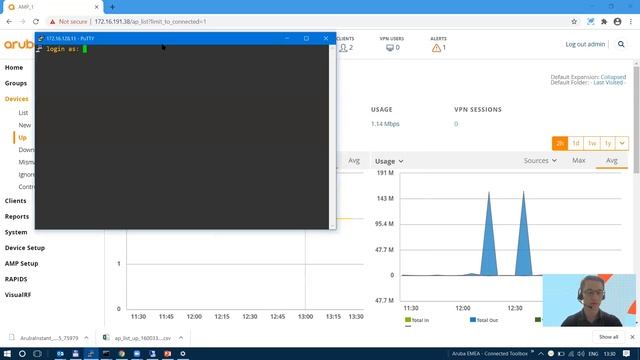640x360 pixels.
Task: Open Device Setup in sidebar
Action: click(25, 248)
